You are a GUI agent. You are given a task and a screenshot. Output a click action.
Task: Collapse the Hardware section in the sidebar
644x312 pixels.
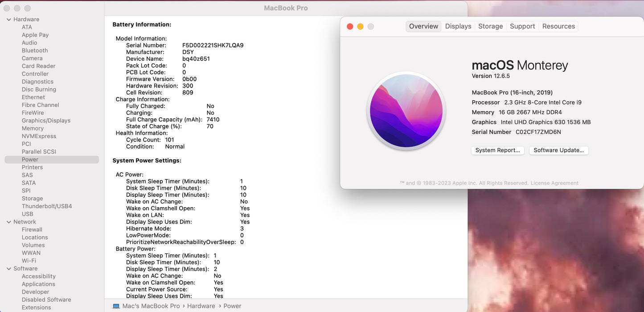click(8, 19)
